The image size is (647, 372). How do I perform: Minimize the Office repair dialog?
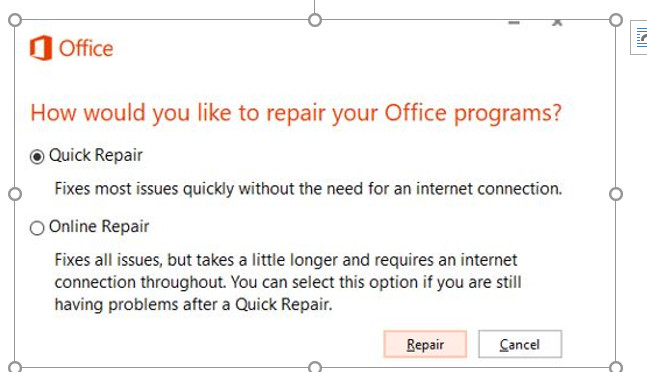point(514,23)
